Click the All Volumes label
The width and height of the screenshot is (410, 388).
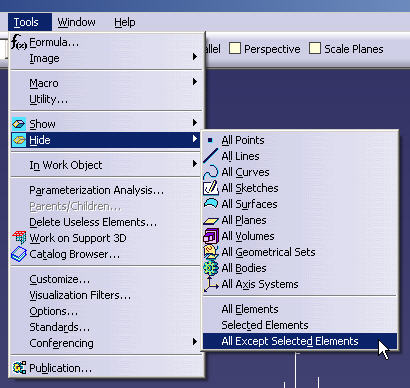248,236
